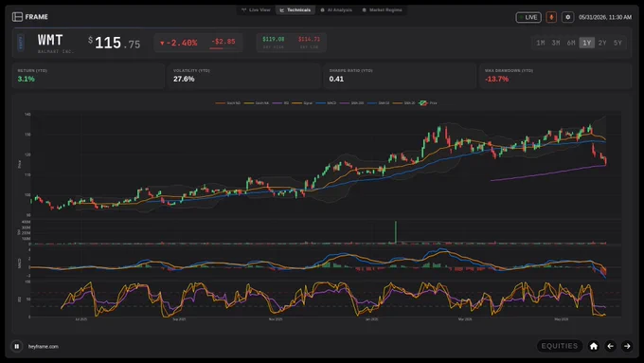Screen dimensions: 644x363
Task: Select the 1Y time range
Action: [586, 43]
